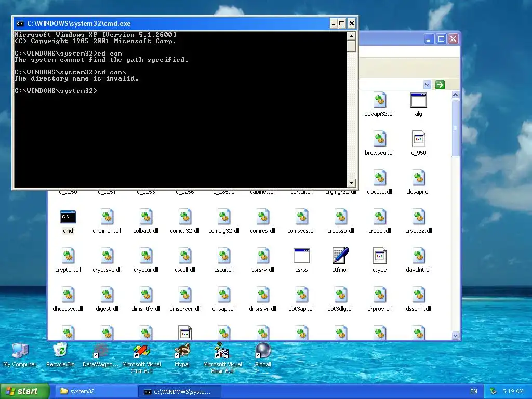Select the browseui.dll file icon
The height and width of the screenshot is (399, 532).
point(379,139)
